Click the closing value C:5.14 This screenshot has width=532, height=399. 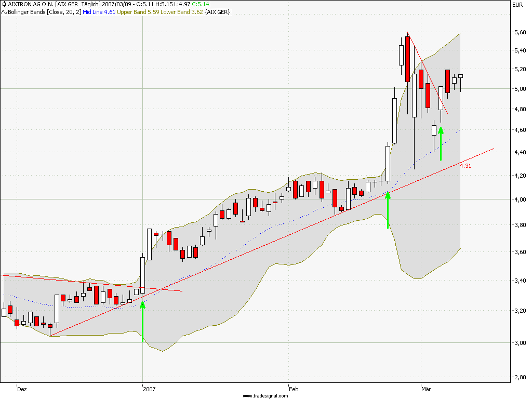pos(201,4)
